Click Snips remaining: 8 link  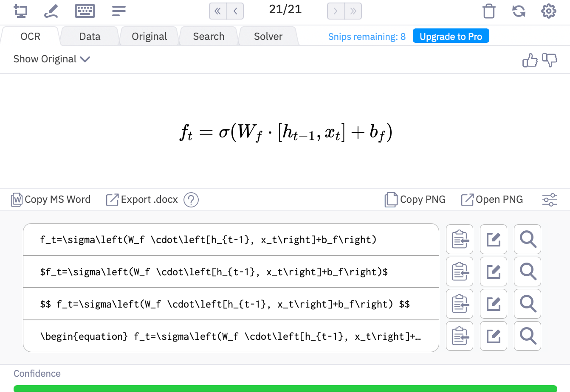tap(367, 36)
